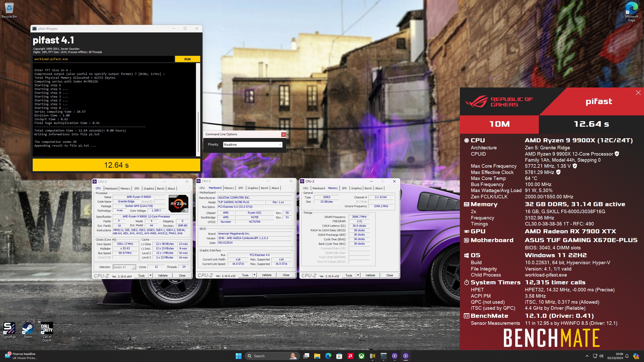Click Tools button in CPU-Z CPU window
The image size is (644, 362).
(x=141, y=276)
